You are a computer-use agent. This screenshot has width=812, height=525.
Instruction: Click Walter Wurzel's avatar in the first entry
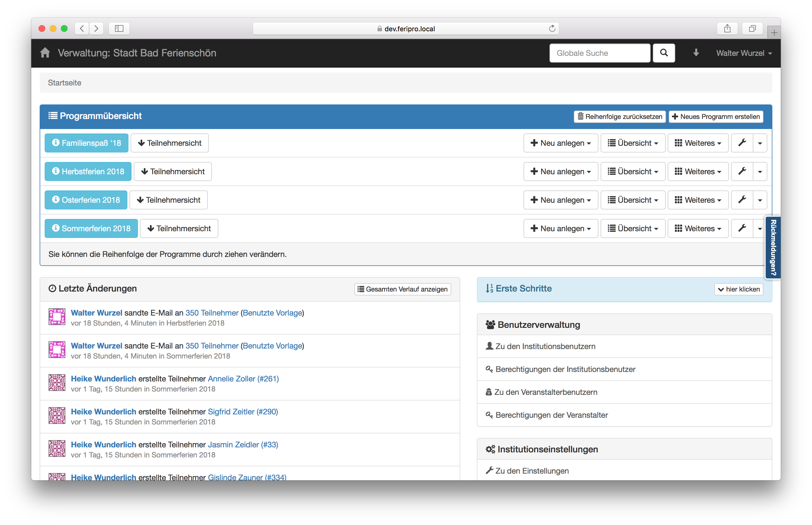[57, 317]
